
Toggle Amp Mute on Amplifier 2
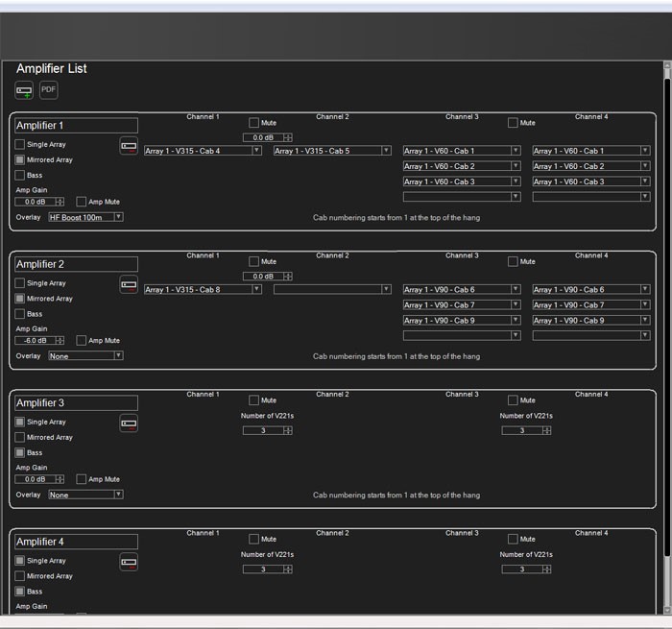click(x=82, y=340)
